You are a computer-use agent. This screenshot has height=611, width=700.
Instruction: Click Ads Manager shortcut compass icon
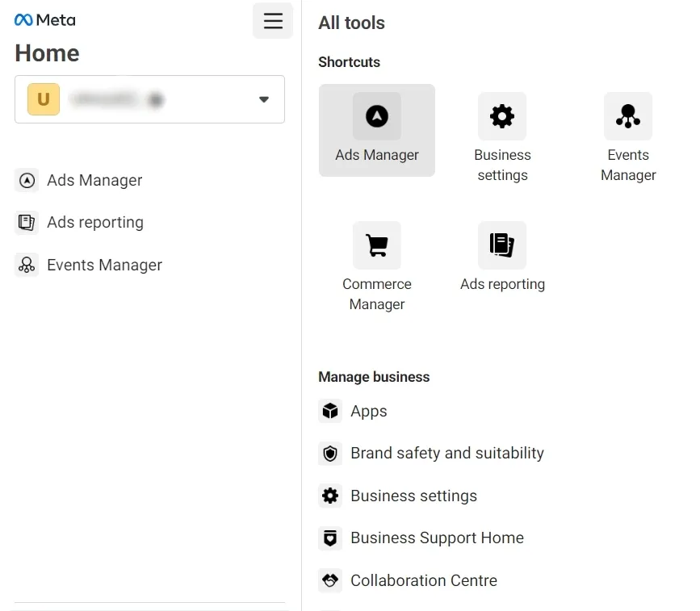377,116
